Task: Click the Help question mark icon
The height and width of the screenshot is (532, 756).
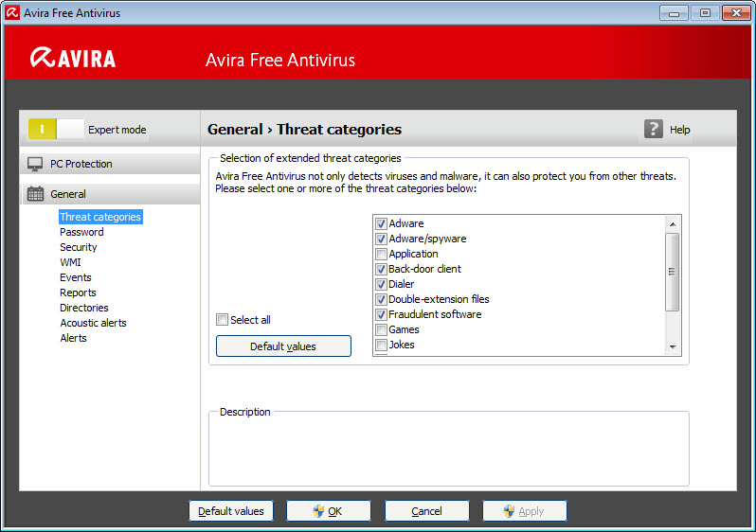Action: (x=654, y=129)
